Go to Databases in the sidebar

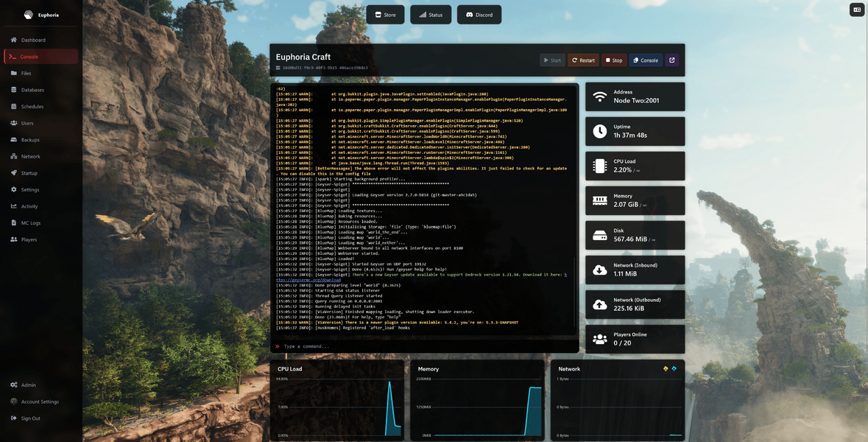[40, 90]
